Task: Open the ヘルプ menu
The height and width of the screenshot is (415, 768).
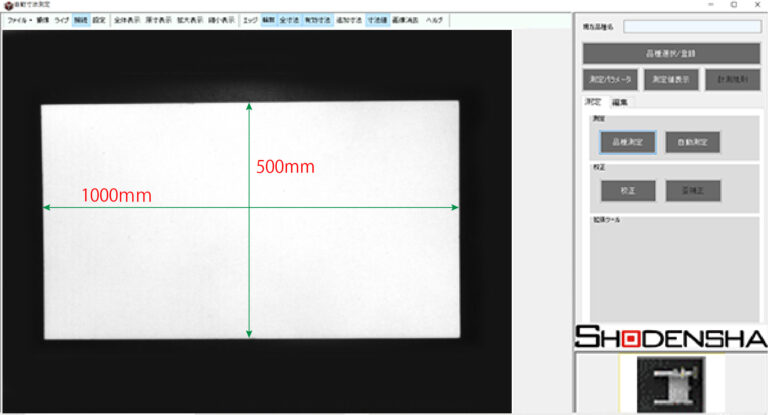Action: (x=435, y=20)
